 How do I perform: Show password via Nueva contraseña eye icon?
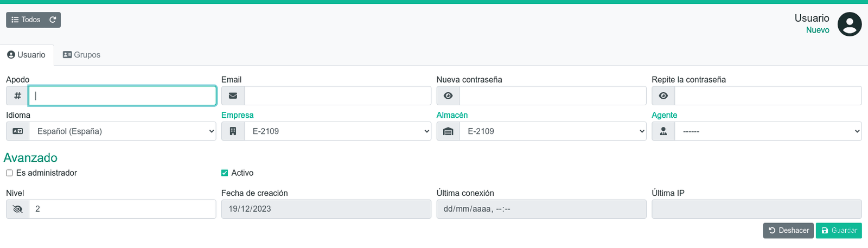point(448,96)
